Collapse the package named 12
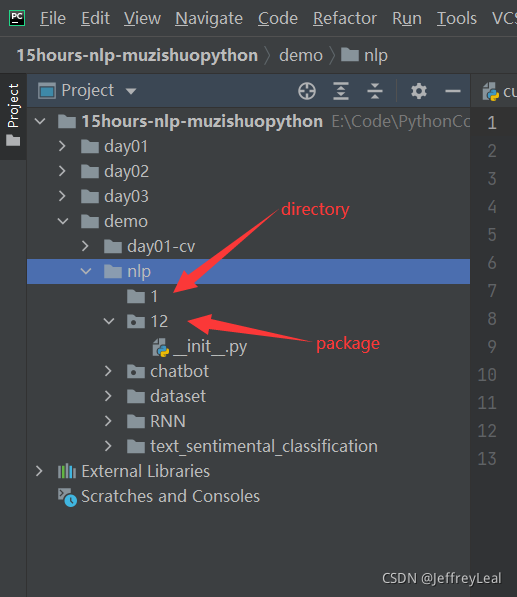 109,321
